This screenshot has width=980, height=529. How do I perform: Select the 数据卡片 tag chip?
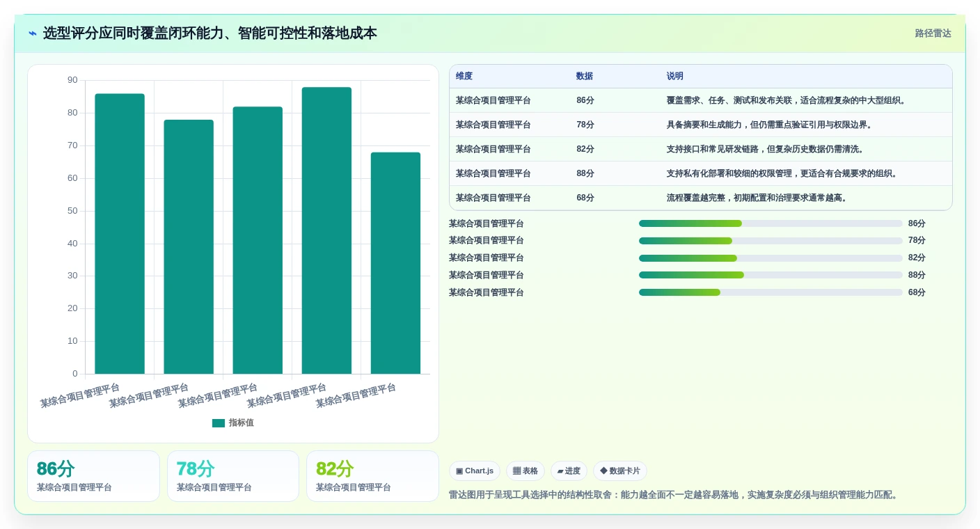pos(620,471)
